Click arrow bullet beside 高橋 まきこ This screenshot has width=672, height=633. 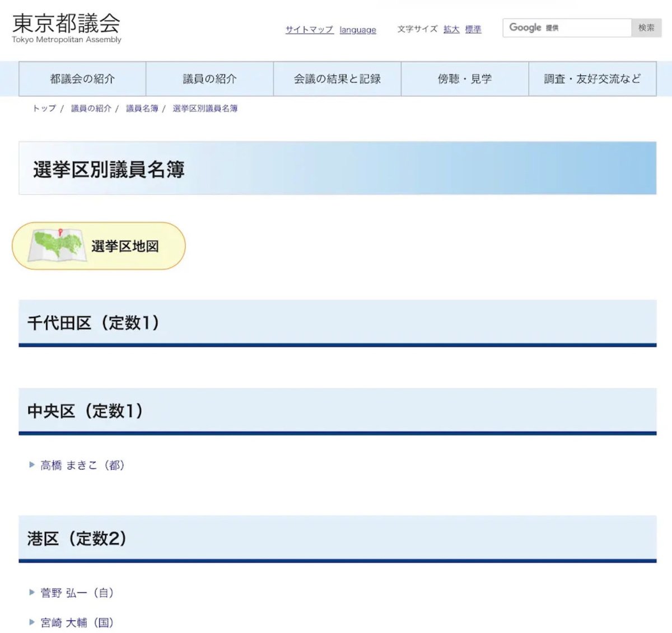coord(32,465)
